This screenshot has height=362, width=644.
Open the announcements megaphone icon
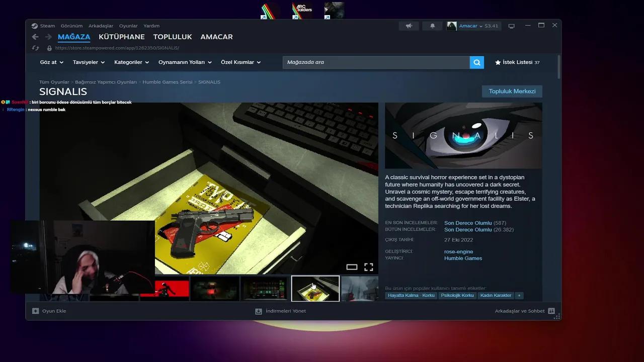409,26
